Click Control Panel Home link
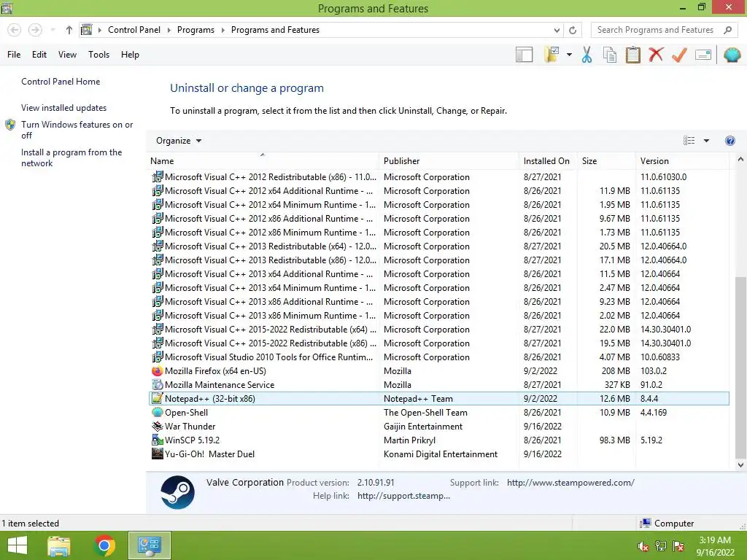Viewport: 747px width, 560px height. (61, 82)
